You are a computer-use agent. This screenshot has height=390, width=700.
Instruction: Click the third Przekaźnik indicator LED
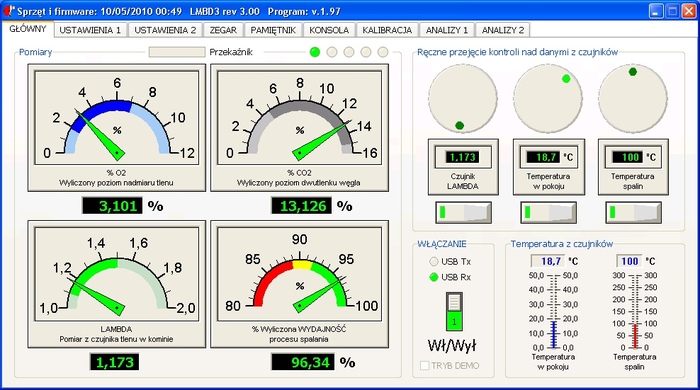click(349, 52)
